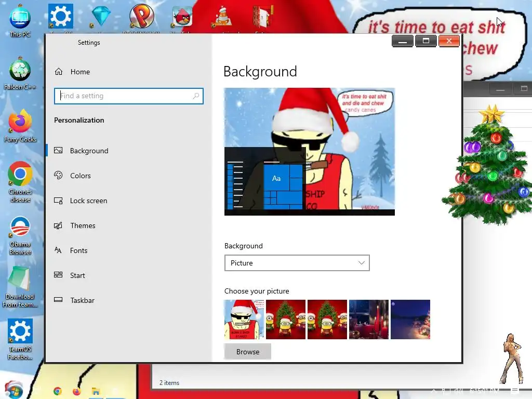Open the VLC cone desktop shortcut
Viewport: 532px width, 399px height.
pyautogui.click(x=222, y=17)
